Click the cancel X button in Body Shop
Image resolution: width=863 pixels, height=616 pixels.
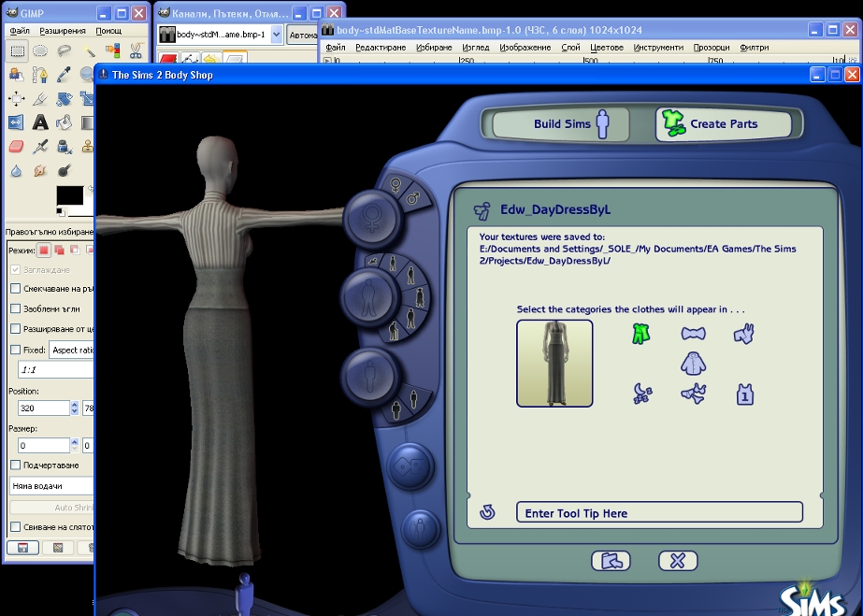click(678, 561)
